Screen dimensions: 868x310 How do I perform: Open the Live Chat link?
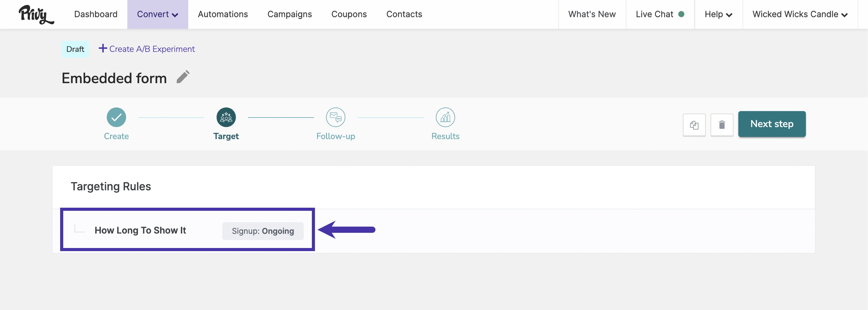(660, 14)
